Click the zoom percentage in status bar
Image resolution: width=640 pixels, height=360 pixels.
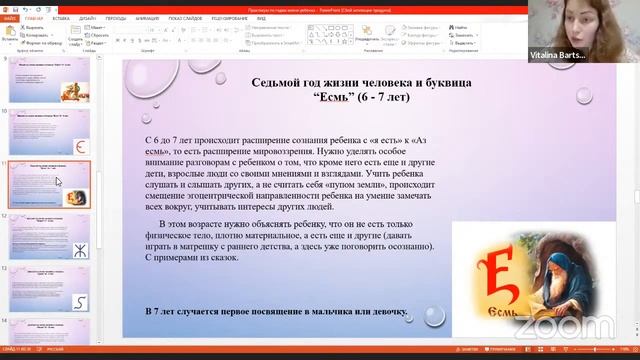click(624, 350)
